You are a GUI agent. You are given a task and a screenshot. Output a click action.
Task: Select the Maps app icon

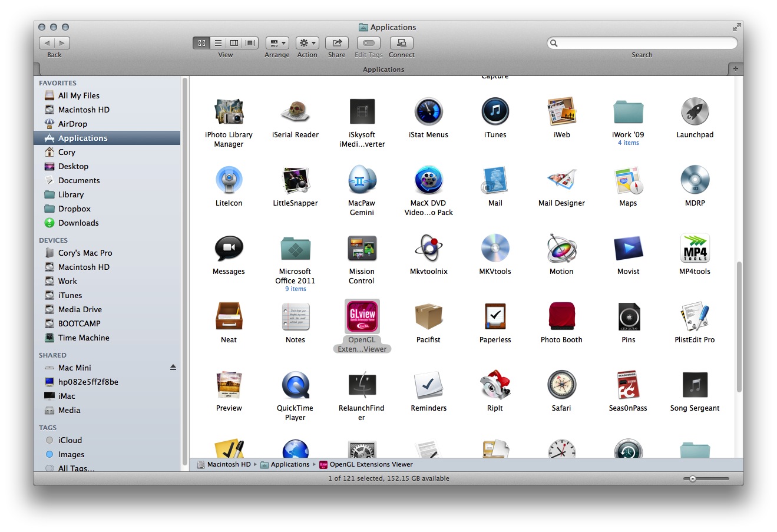[x=628, y=180]
